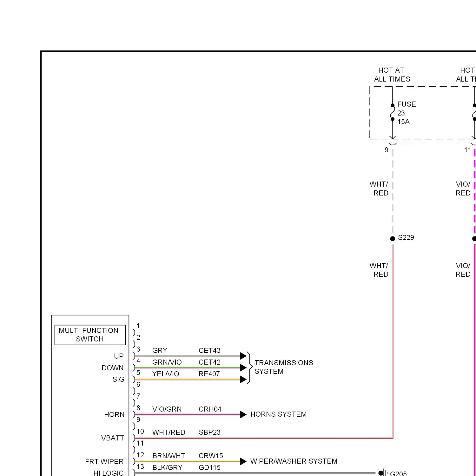Click the dashed magenta VIO/RED wire
This screenshot has height=476, width=476.
point(474,192)
